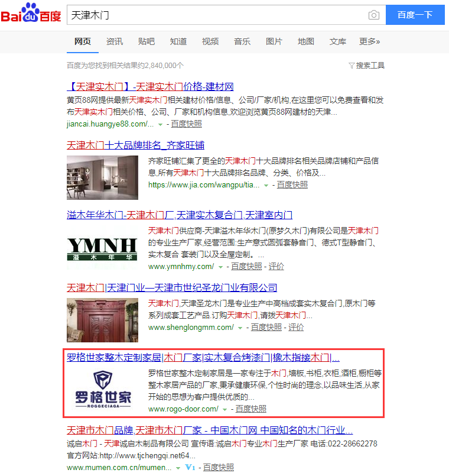Expand dropdown arrow next to www.shenglongmm.com

240,328
